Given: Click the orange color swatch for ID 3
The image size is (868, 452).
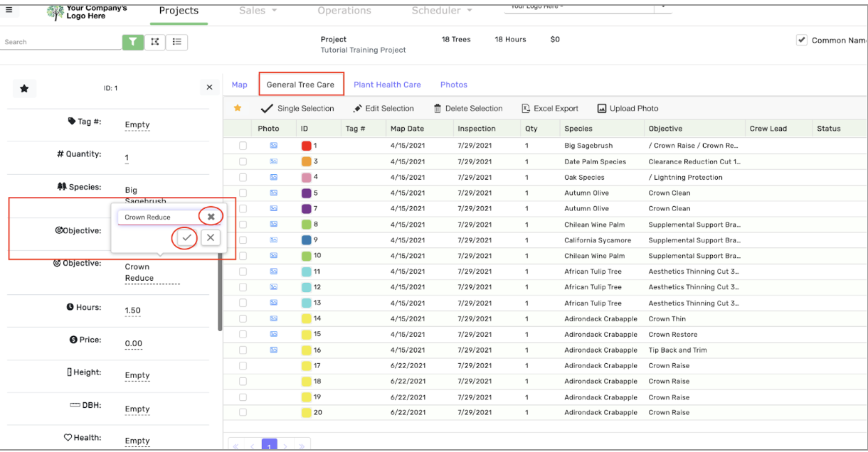Looking at the screenshot, I should [307, 161].
